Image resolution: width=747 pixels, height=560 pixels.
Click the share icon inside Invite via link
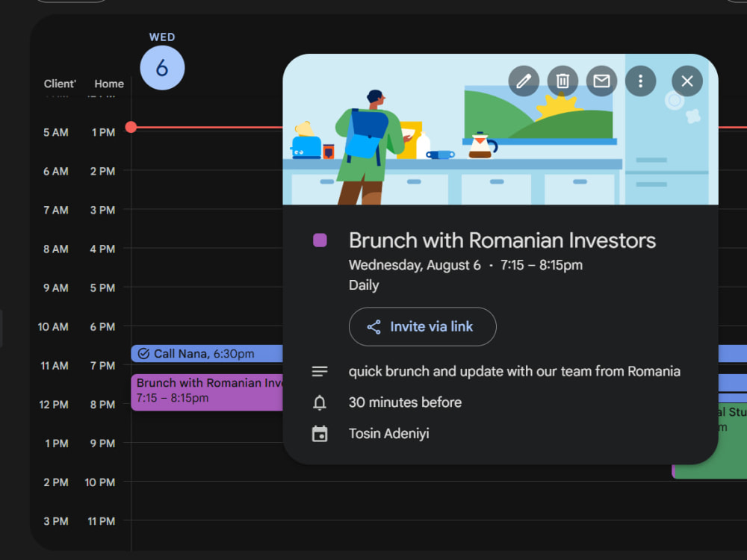pyautogui.click(x=374, y=327)
